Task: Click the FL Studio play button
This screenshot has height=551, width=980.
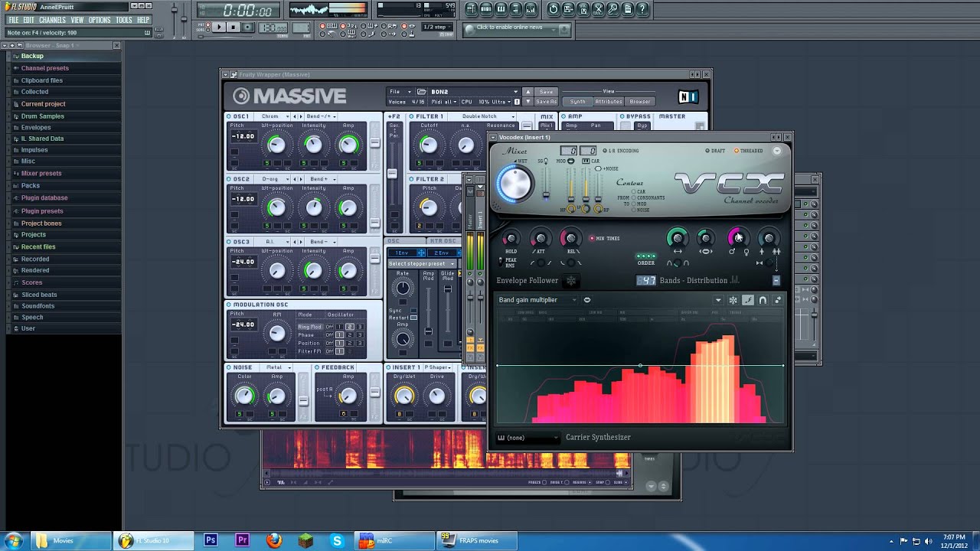Action: tap(218, 27)
